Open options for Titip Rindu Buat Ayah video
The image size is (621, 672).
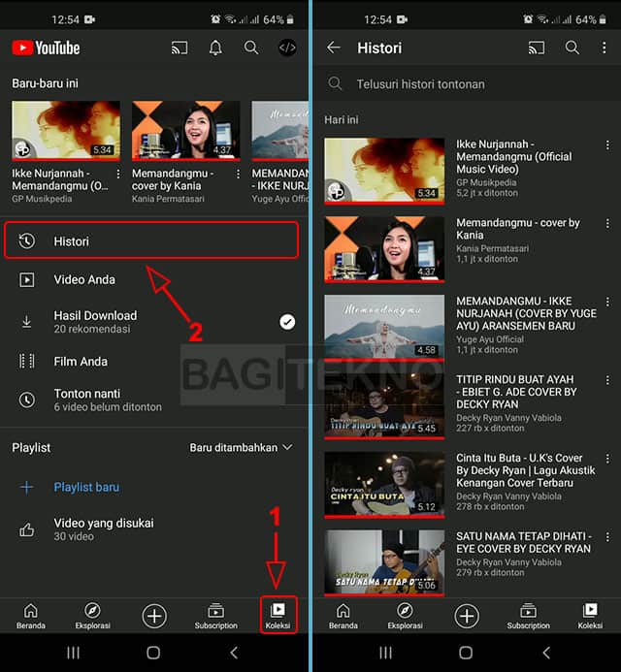point(607,380)
